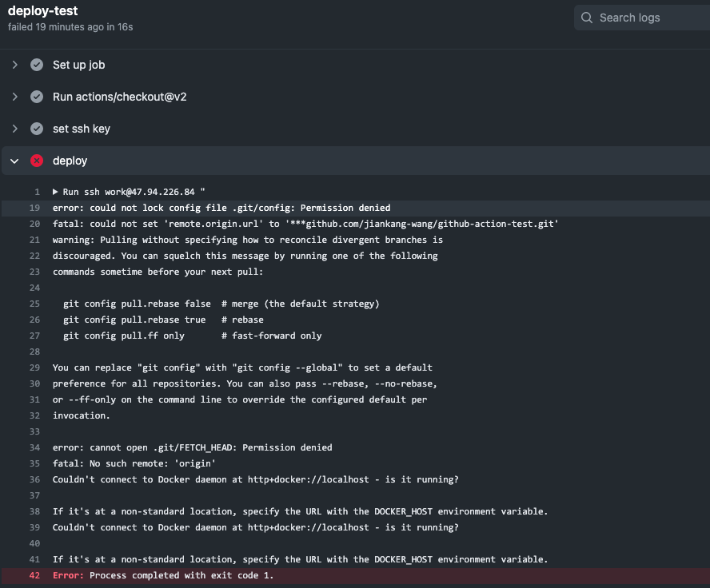Viewport: 710px width, 588px height.
Task: Expand the Set up job step
Action: [14, 65]
